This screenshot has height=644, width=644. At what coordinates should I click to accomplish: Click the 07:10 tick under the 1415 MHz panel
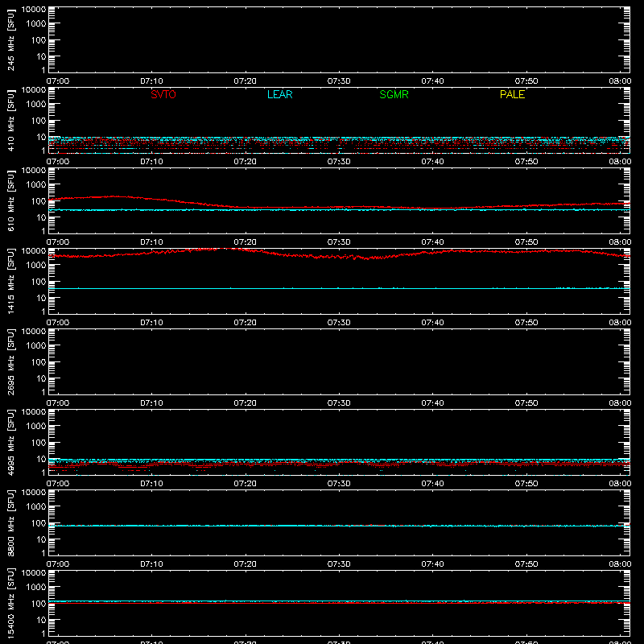[x=151, y=323]
